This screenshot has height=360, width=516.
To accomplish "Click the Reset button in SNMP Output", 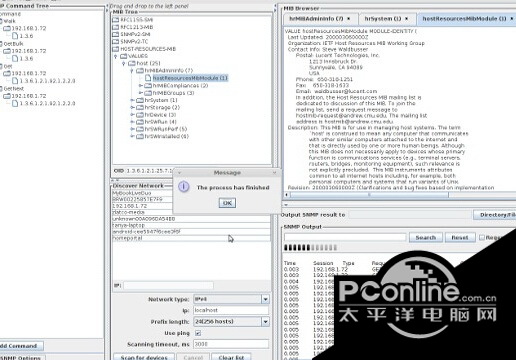I will click(x=460, y=237).
